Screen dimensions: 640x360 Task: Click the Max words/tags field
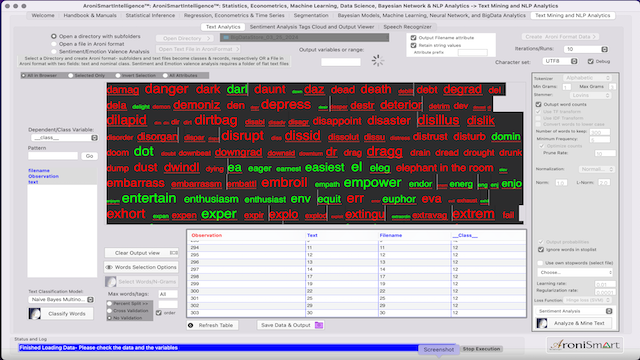click(168, 294)
